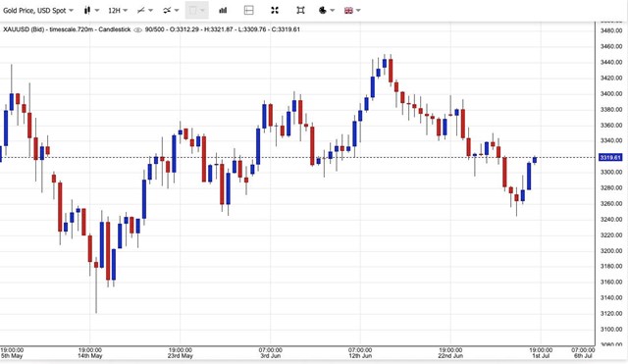This screenshot has width=628, height=364.
Task: Click the 14th May time axis label
Action: [x=90, y=355]
